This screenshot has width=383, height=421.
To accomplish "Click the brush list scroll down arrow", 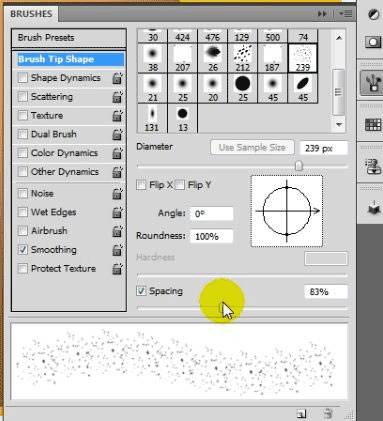I will pos(339,125).
